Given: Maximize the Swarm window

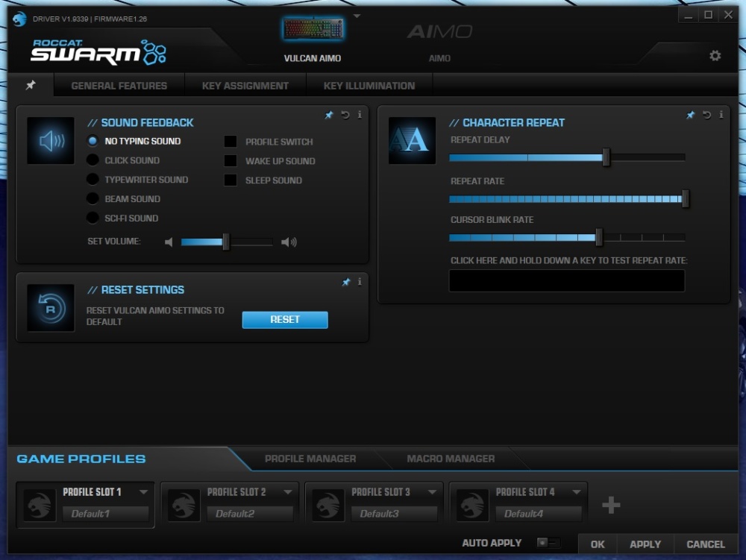Looking at the screenshot, I should tap(709, 15).
